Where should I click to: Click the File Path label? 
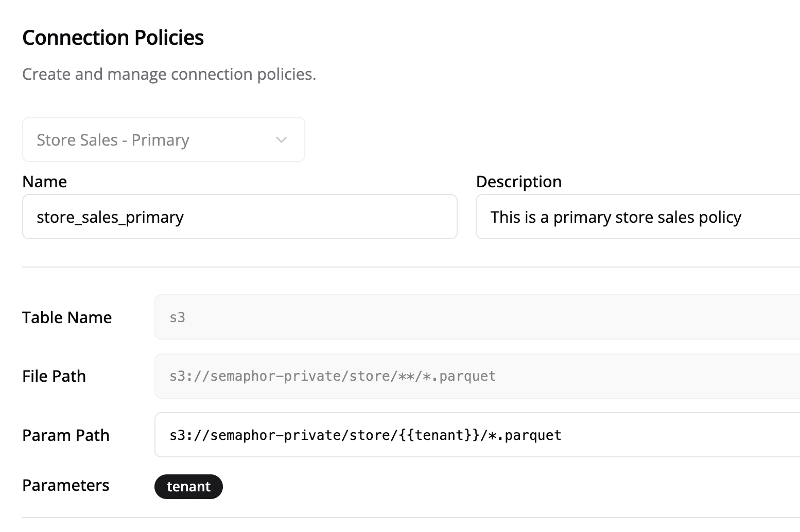[x=54, y=376]
